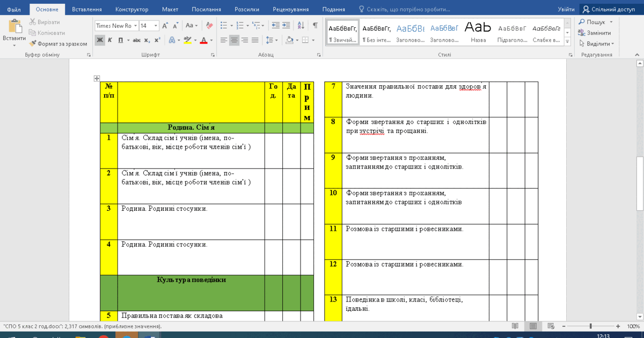Image resolution: width=644 pixels, height=338 pixels.
Task: Toggle show paragraph marks (¶)
Action: pos(316,26)
